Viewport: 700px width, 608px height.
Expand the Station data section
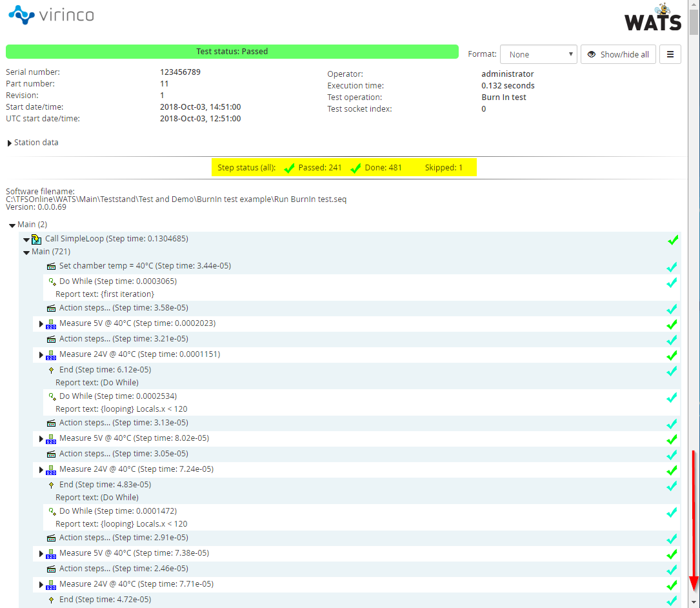point(10,143)
